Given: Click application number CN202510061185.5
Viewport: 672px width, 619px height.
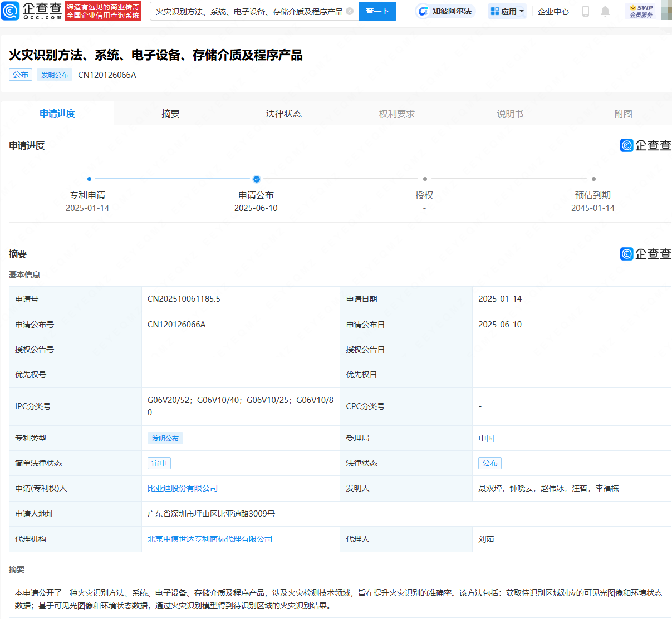Looking at the screenshot, I should coord(184,299).
